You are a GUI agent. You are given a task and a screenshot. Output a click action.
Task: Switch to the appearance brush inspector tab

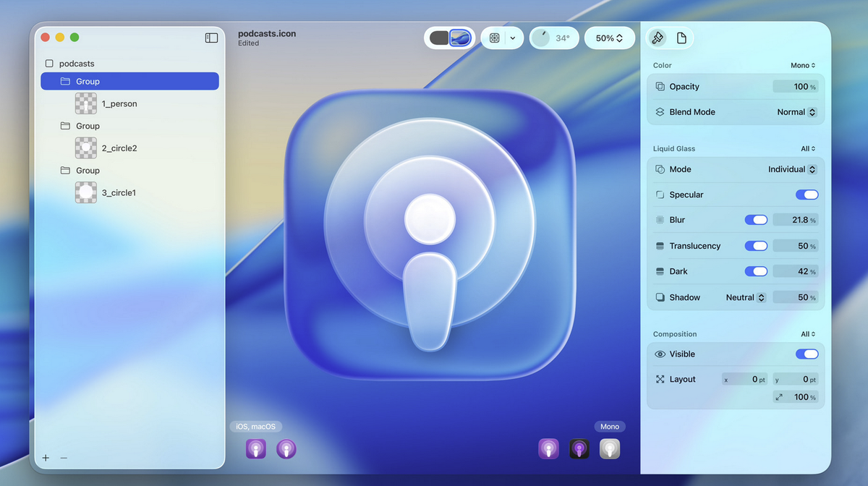click(658, 38)
